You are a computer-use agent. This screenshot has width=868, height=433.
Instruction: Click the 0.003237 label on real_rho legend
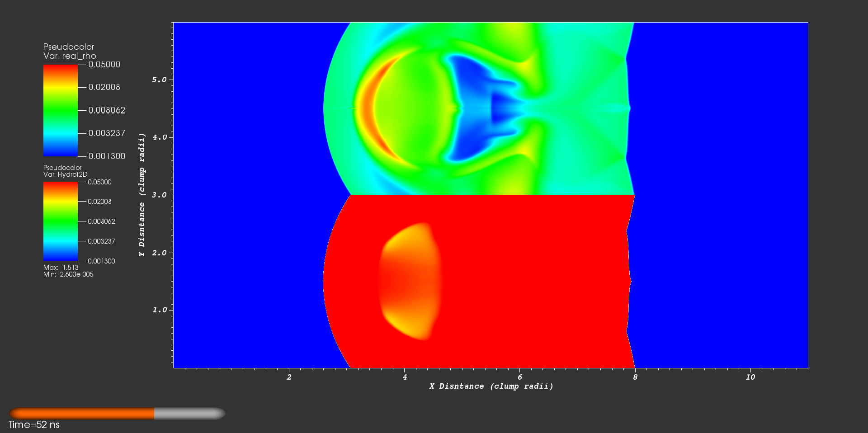click(107, 133)
